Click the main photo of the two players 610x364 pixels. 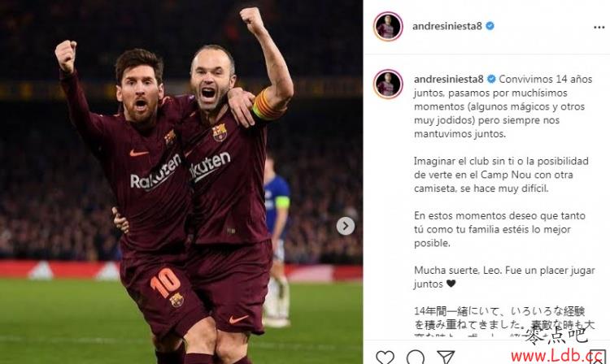pos(181,182)
